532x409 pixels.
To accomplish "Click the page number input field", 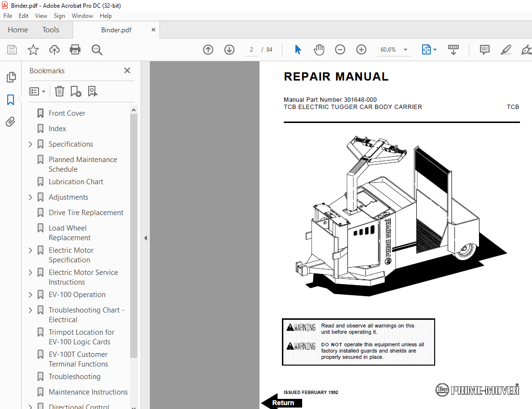I will click(x=251, y=50).
